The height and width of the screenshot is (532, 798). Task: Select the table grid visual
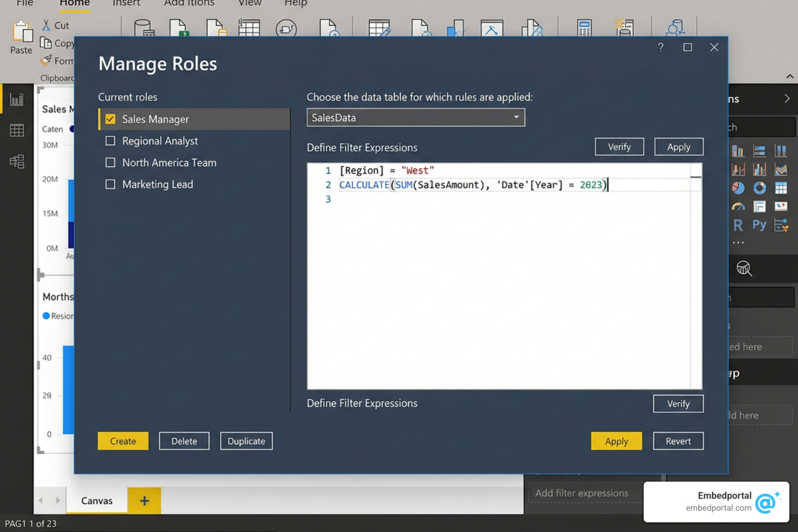pos(781,188)
